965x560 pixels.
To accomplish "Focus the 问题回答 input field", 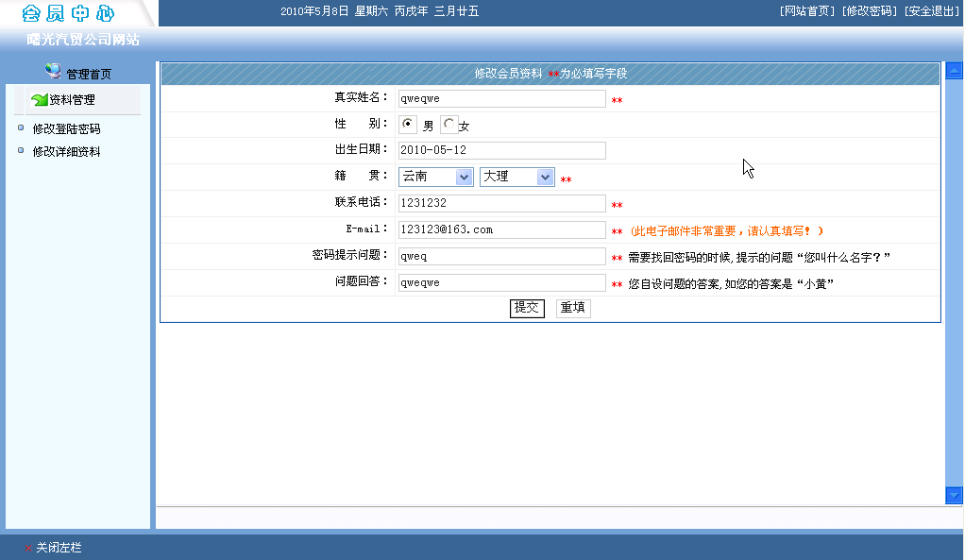I will point(502,282).
